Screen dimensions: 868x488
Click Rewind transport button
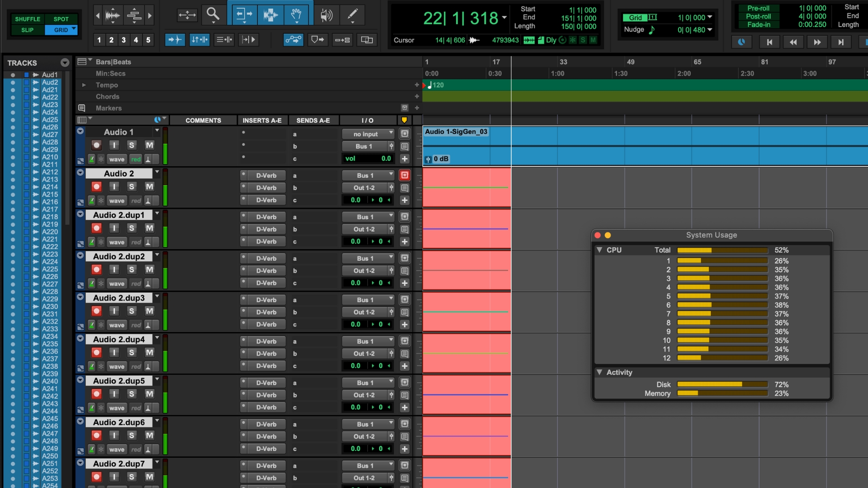click(793, 42)
